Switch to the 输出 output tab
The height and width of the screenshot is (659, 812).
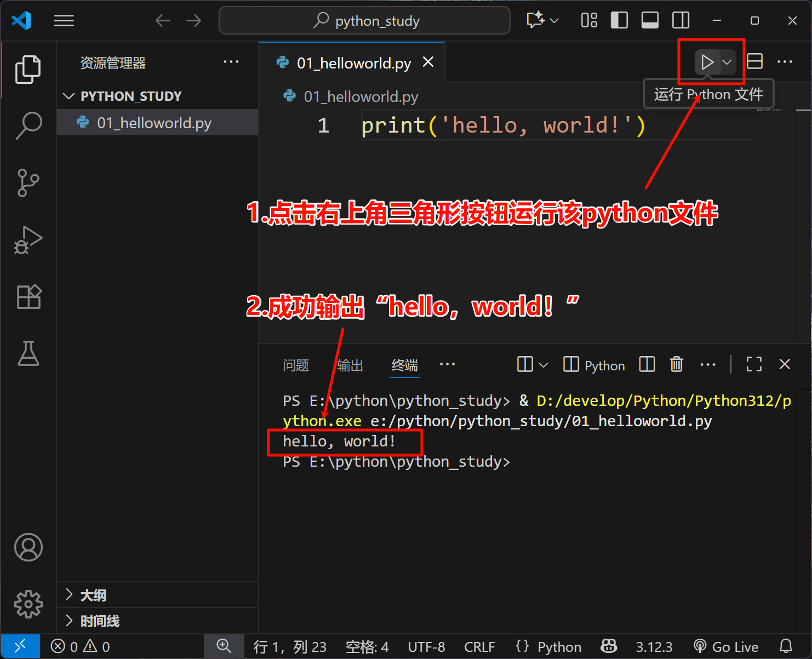click(350, 365)
